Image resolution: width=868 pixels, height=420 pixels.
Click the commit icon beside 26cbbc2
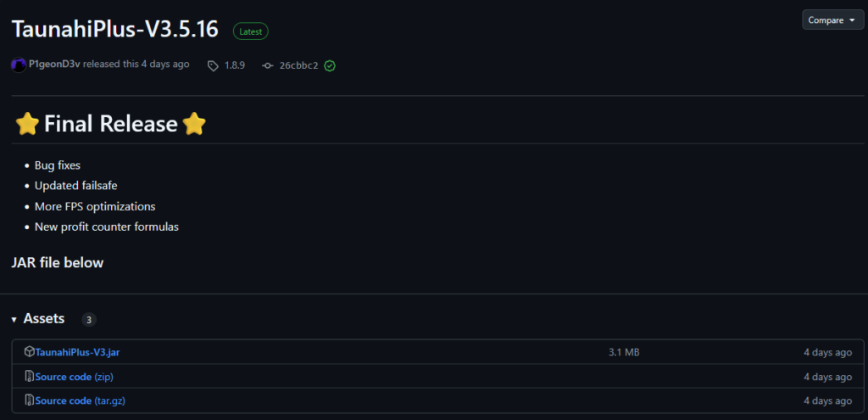[x=268, y=65]
